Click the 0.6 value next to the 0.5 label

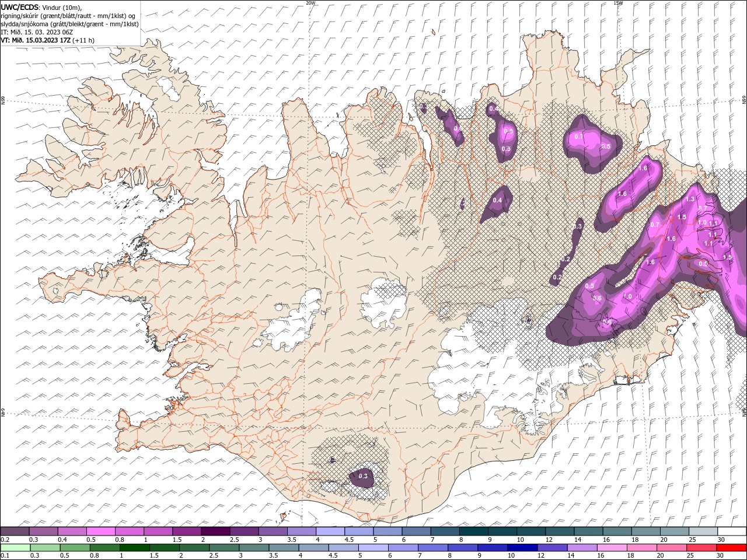pyautogui.click(x=597, y=298)
